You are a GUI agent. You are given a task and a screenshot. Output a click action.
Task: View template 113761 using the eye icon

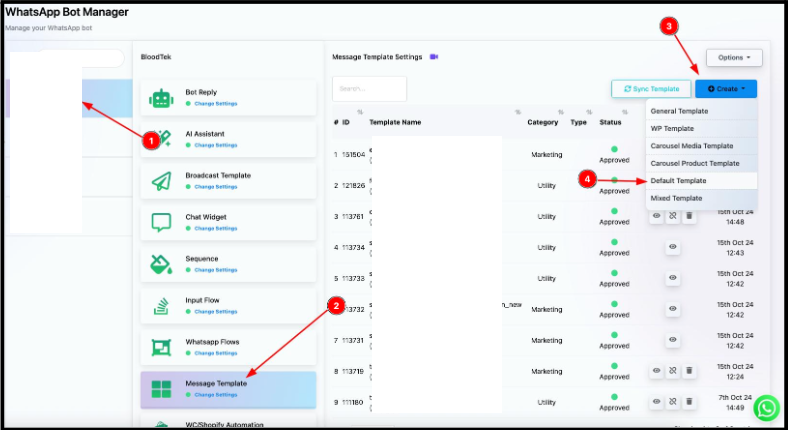coord(657,216)
